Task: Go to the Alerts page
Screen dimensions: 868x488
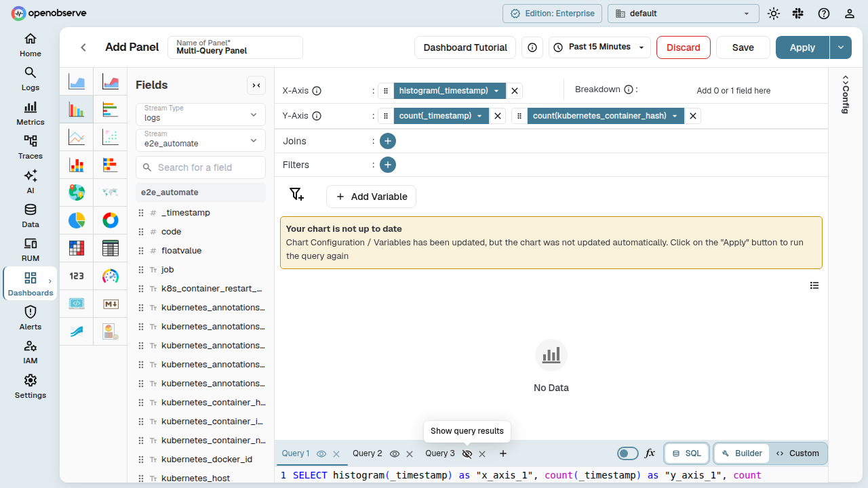Action: tap(31, 318)
